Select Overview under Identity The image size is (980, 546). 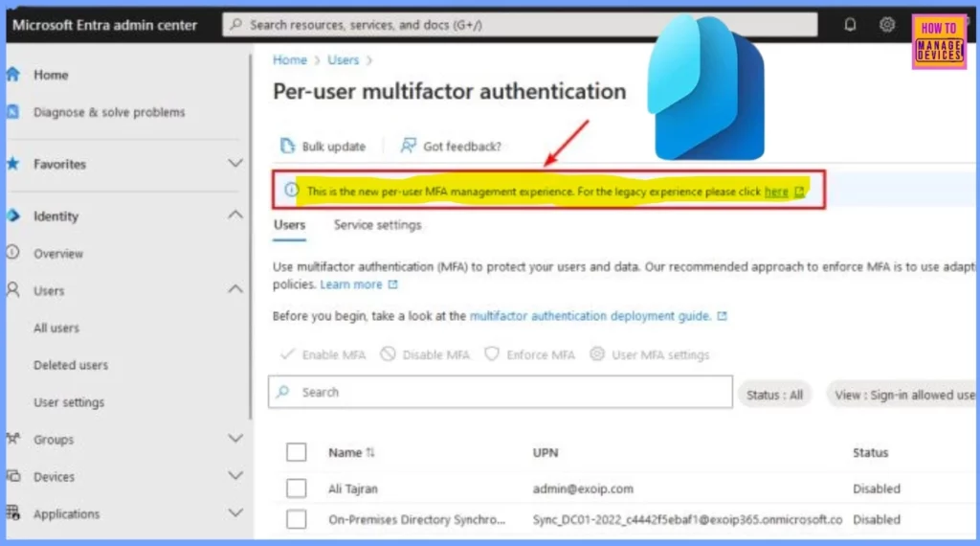click(58, 253)
